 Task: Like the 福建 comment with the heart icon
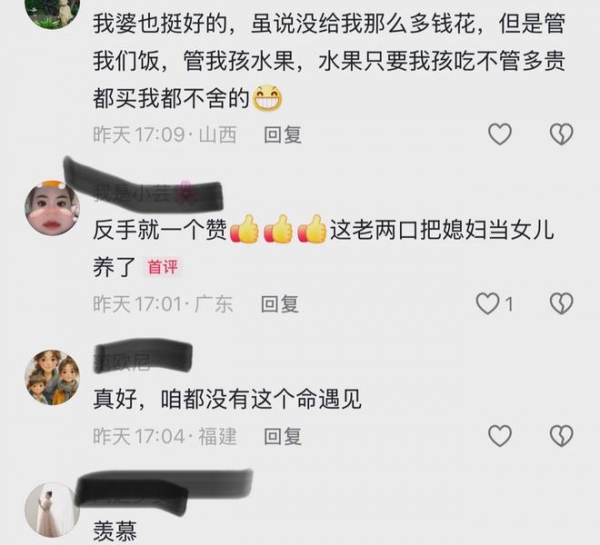click(x=500, y=436)
